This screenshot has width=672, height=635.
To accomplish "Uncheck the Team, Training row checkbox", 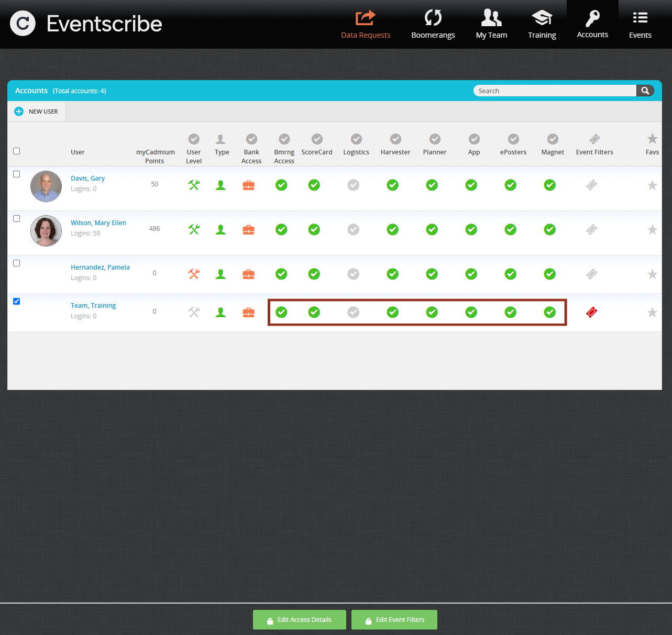I will click(17, 302).
